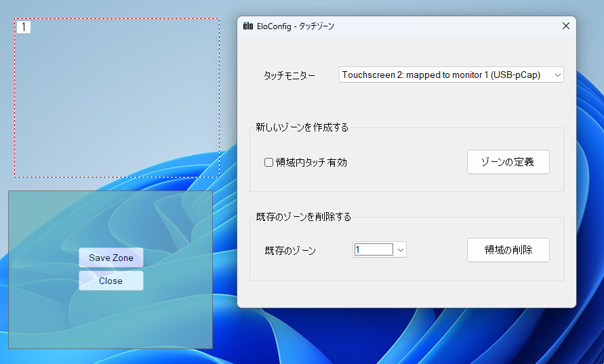Click the 新しいゾーンを作成する group heading
Image resolution: width=604 pixels, height=364 pixels.
point(302,127)
